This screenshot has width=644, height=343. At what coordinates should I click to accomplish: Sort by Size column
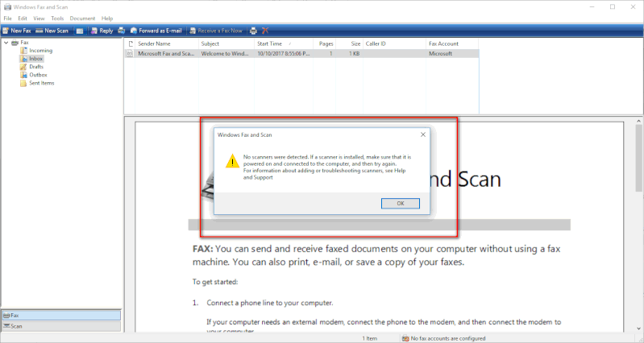click(x=350, y=43)
